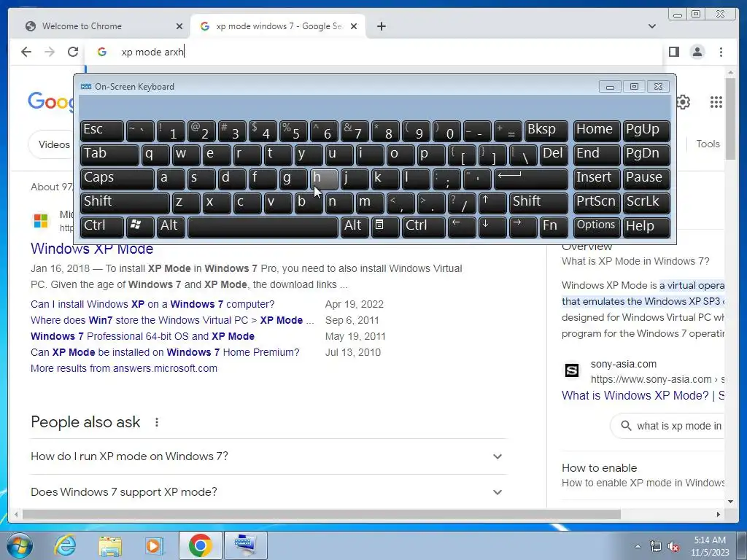Open Chrome's three-dot menu
The width and height of the screenshot is (747, 560).
pyautogui.click(x=721, y=52)
